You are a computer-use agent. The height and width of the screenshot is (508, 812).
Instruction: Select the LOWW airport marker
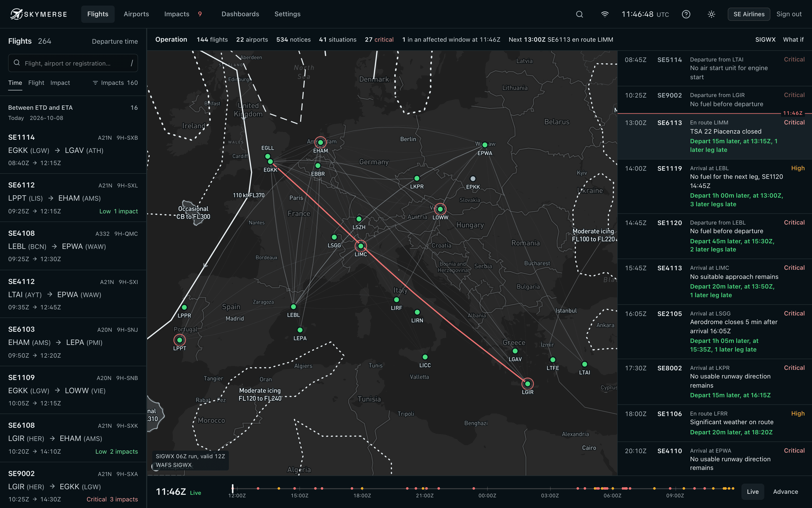point(440,209)
